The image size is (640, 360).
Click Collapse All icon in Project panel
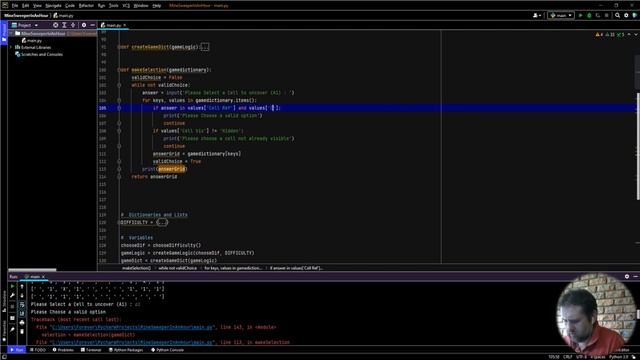[73, 25]
